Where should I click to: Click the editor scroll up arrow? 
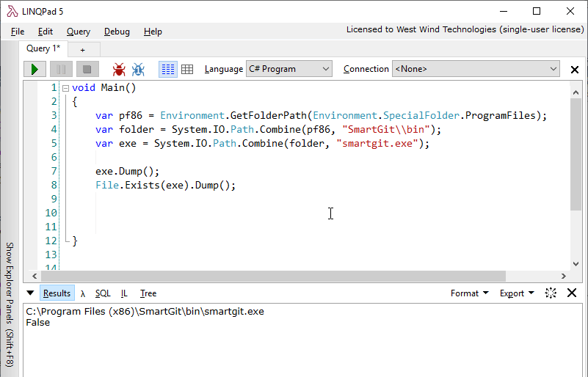(x=576, y=92)
